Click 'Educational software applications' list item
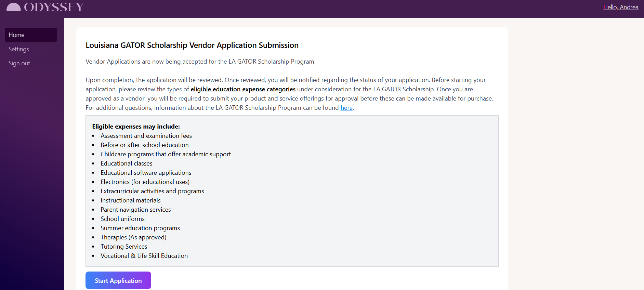644x290 pixels. click(146, 173)
